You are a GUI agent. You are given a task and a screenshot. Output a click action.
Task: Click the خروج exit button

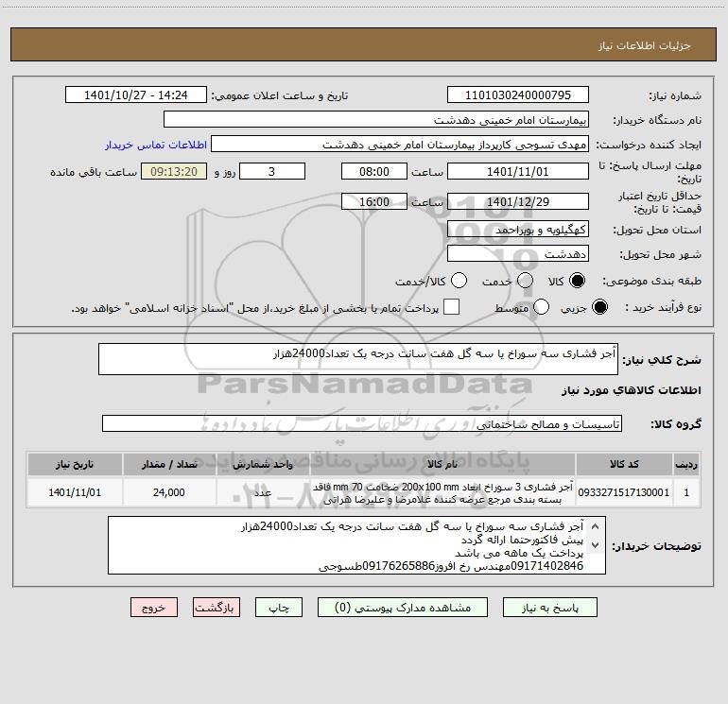[x=154, y=608]
